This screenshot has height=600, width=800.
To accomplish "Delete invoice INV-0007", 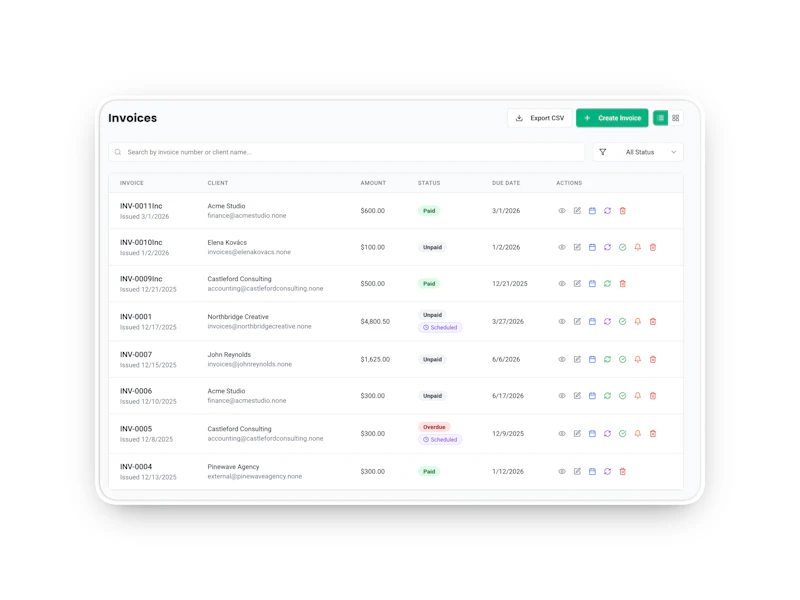I will 653,359.
